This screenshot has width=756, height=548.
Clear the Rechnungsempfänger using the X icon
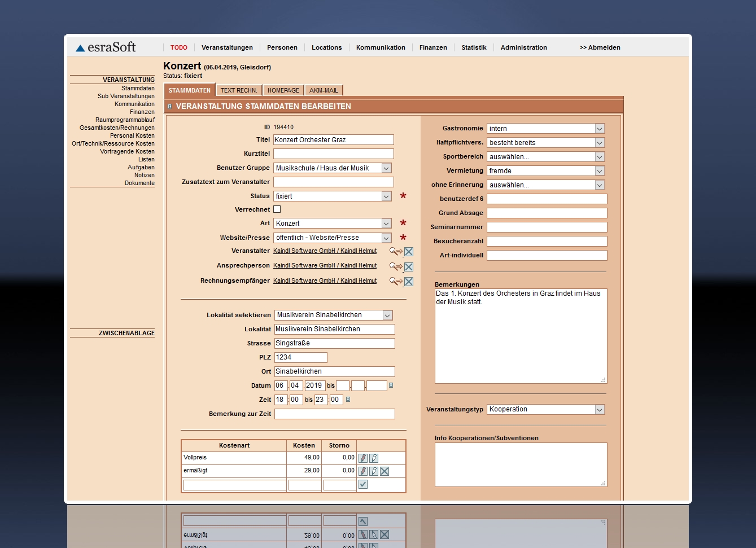tap(409, 282)
